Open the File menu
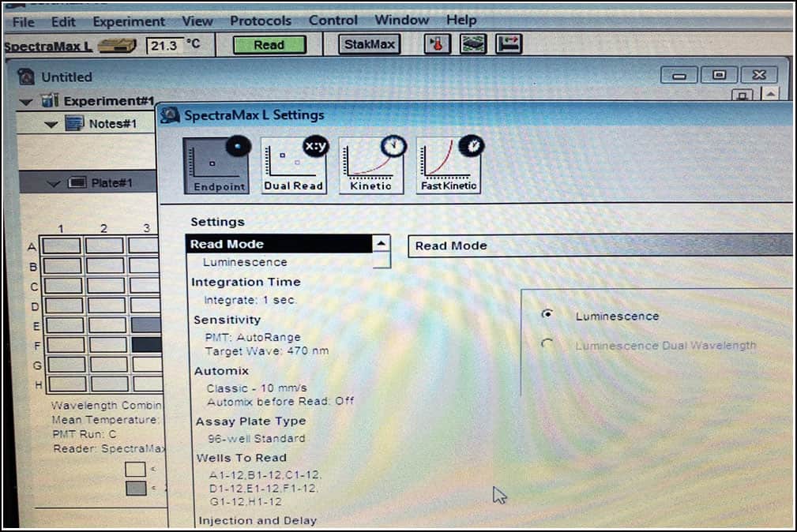This screenshot has width=797, height=532. [x=24, y=22]
